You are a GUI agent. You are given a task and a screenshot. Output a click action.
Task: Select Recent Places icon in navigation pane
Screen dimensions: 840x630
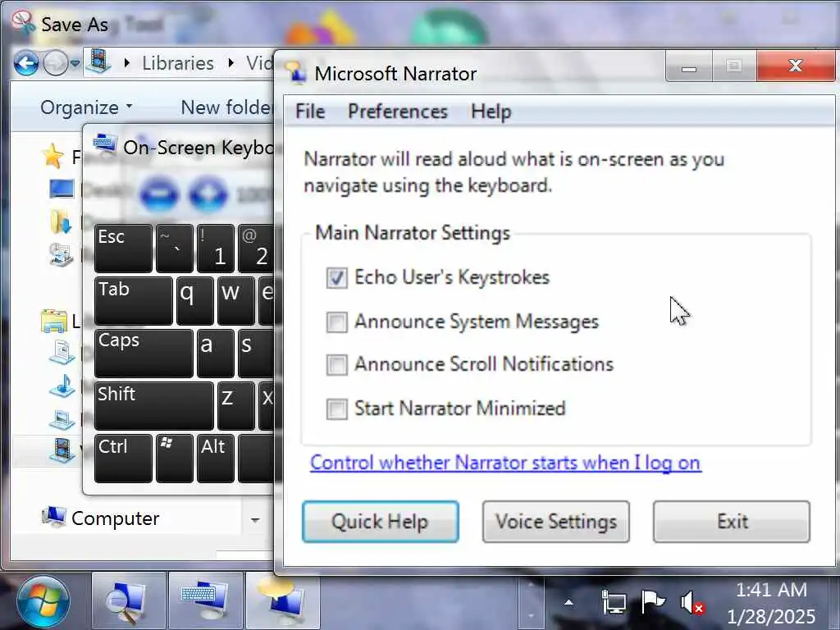61,254
